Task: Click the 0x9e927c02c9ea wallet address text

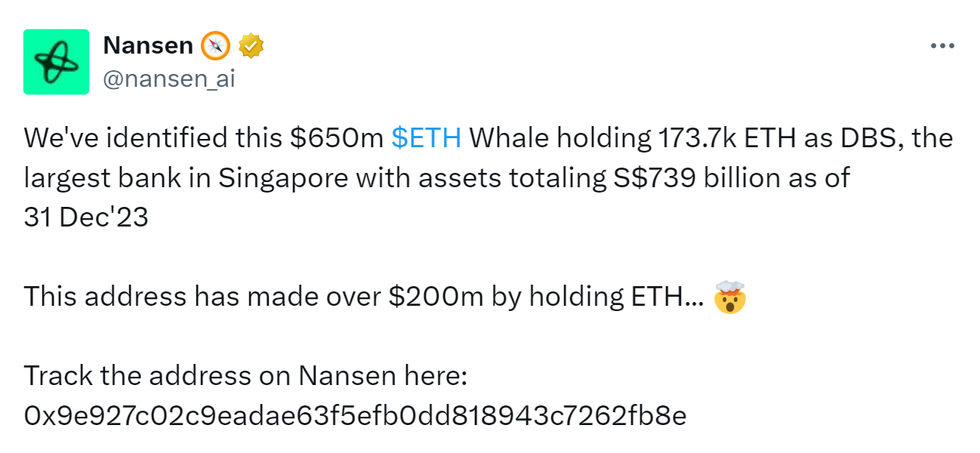Action: [x=356, y=415]
